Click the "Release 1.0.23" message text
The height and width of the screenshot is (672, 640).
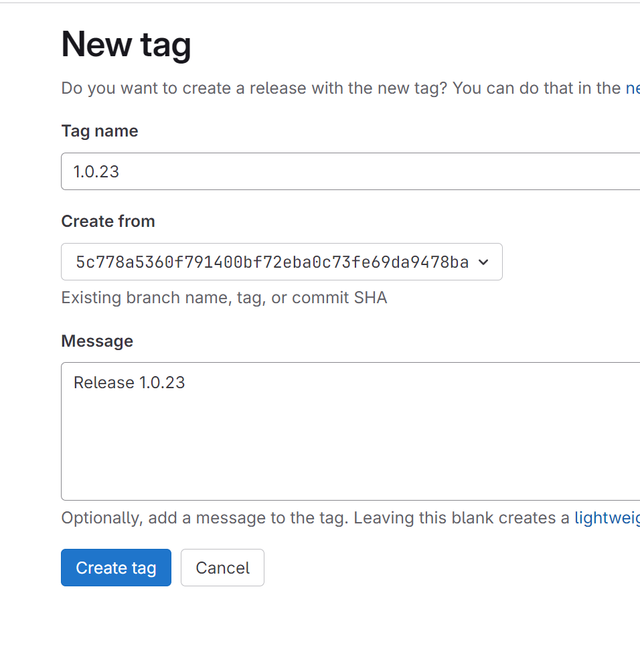pos(129,383)
